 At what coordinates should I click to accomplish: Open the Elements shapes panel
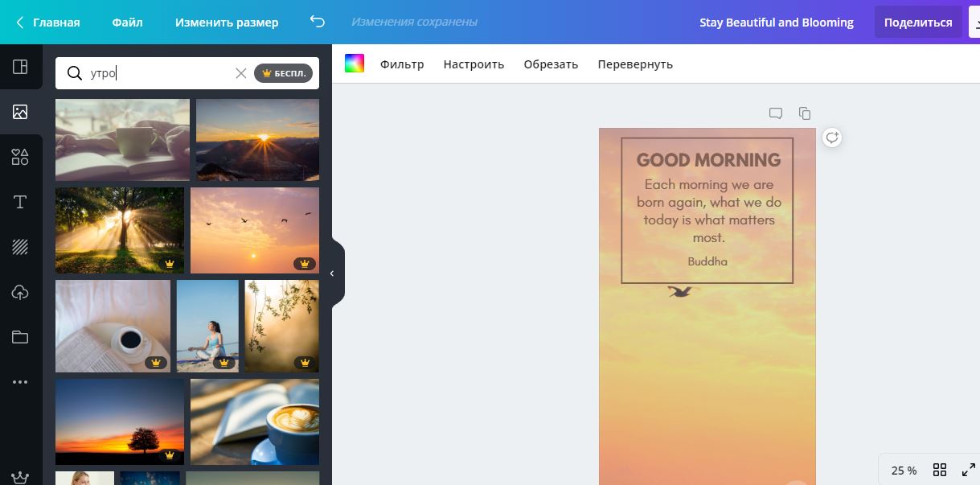(20, 157)
